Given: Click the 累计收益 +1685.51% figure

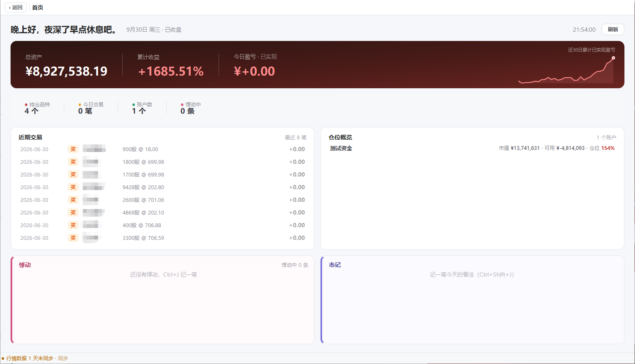Looking at the screenshot, I should (171, 71).
